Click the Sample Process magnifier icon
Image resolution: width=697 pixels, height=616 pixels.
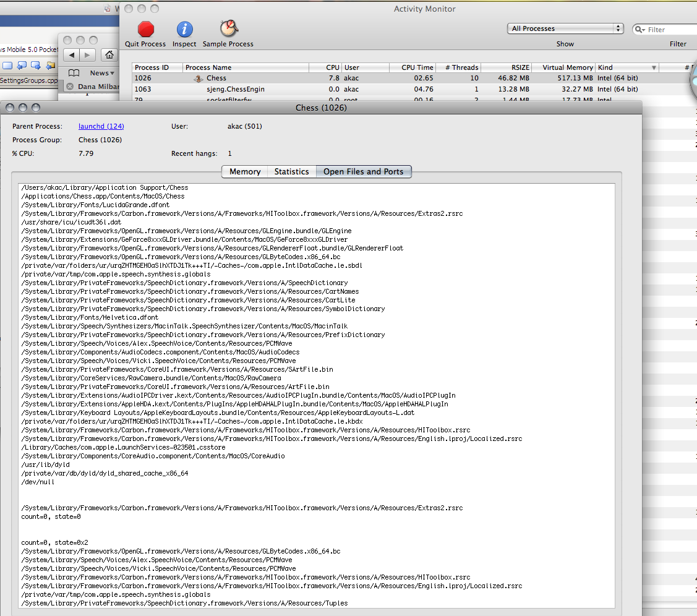229,28
